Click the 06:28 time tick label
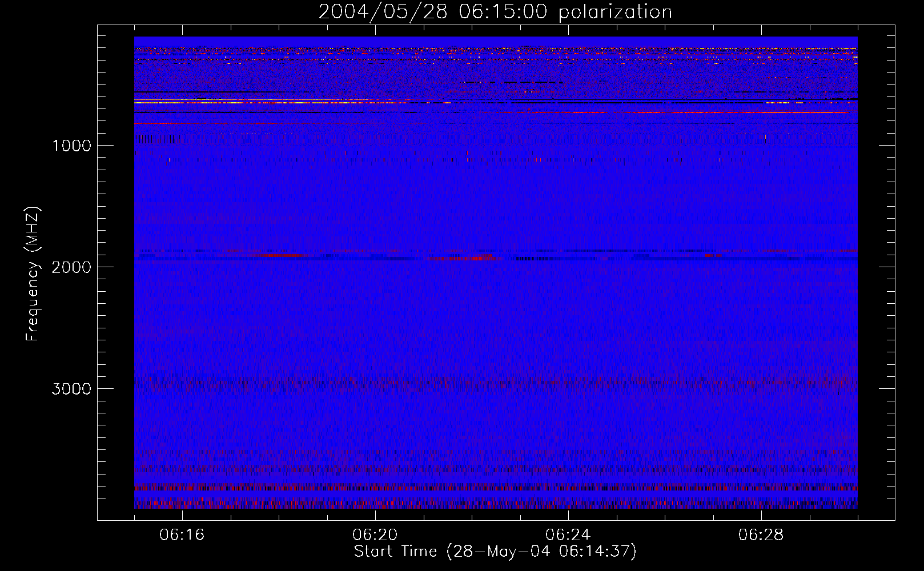Viewport: 924px width, 571px height. (761, 535)
